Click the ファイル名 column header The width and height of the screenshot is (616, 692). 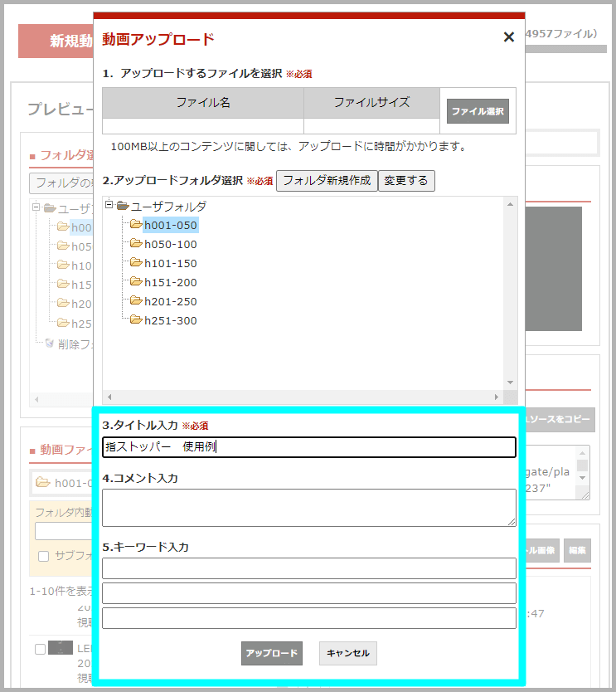coord(203,103)
